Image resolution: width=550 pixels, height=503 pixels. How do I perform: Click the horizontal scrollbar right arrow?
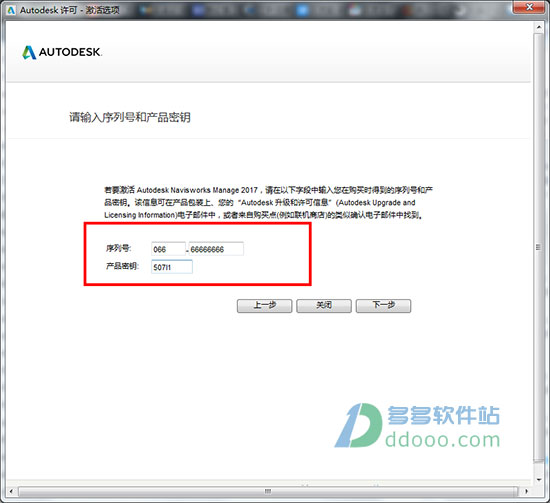tap(526, 491)
